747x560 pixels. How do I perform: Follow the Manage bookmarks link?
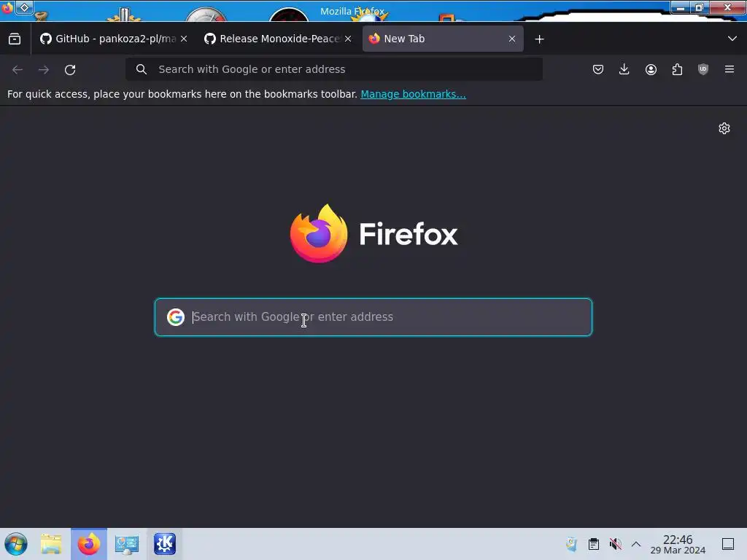413,94
